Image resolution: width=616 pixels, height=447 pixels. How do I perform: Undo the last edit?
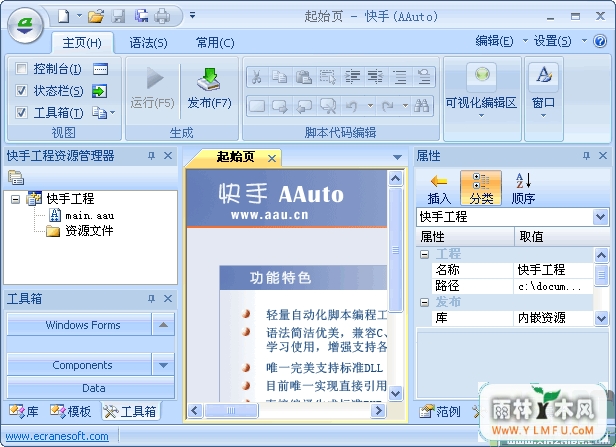click(352, 106)
